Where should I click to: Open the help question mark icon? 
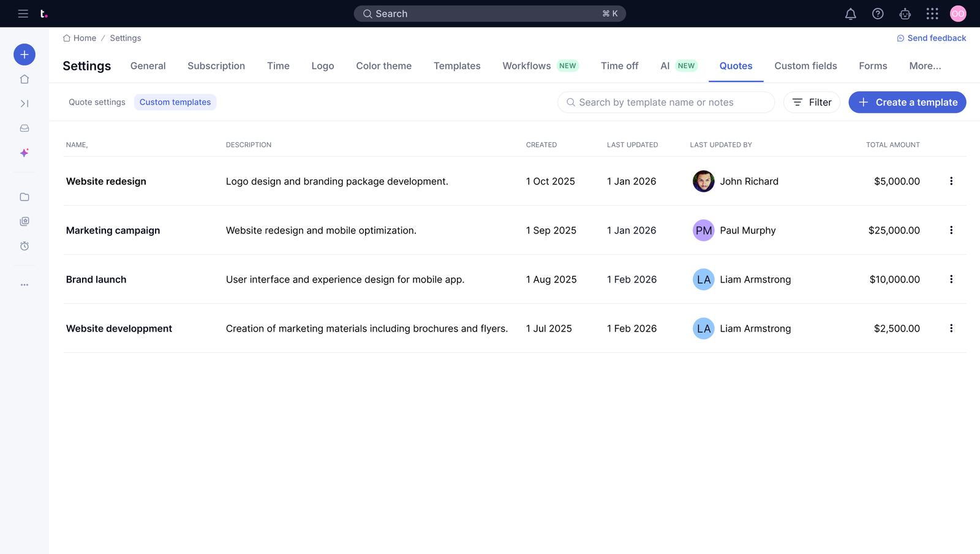click(878, 13)
